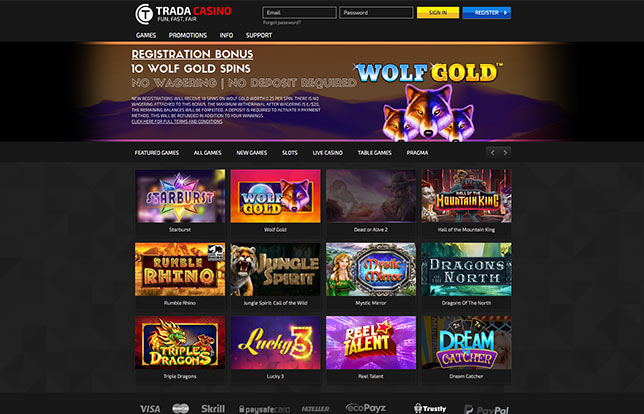Click the ecoPayz logo
Image resolution: width=644 pixels, height=414 pixels.
coord(365,408)
